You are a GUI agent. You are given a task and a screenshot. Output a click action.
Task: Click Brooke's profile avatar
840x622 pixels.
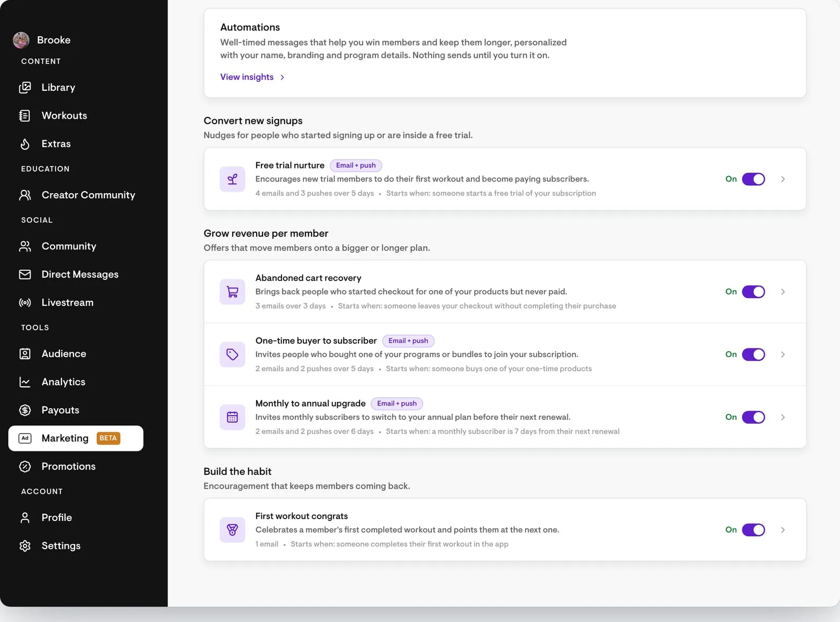pos(21,40)
